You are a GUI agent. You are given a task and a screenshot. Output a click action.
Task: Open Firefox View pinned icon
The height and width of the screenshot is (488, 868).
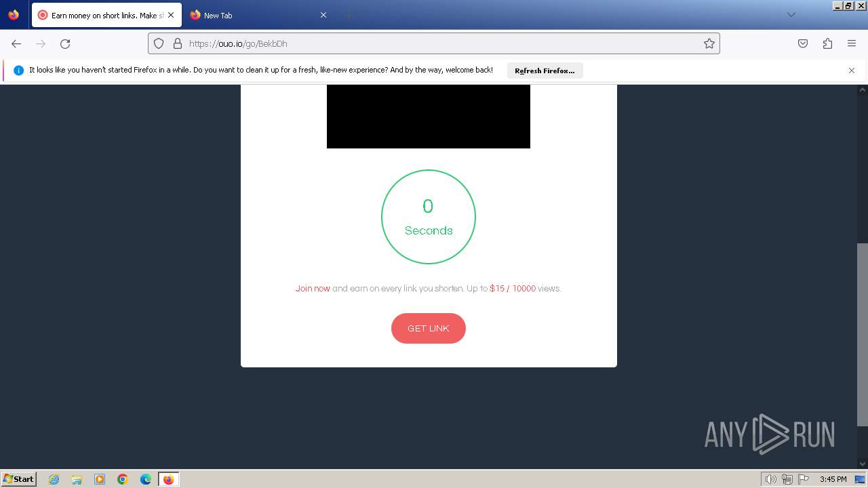click(x=14, y=15)
